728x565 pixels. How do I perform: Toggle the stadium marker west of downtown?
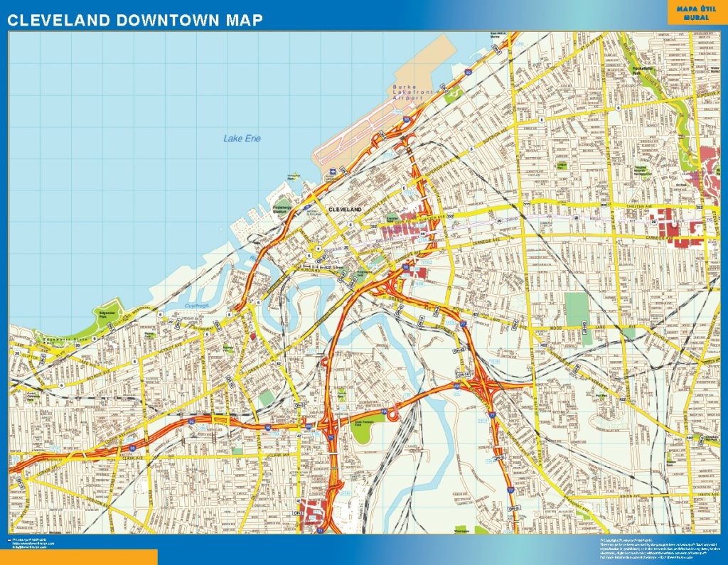281,208
